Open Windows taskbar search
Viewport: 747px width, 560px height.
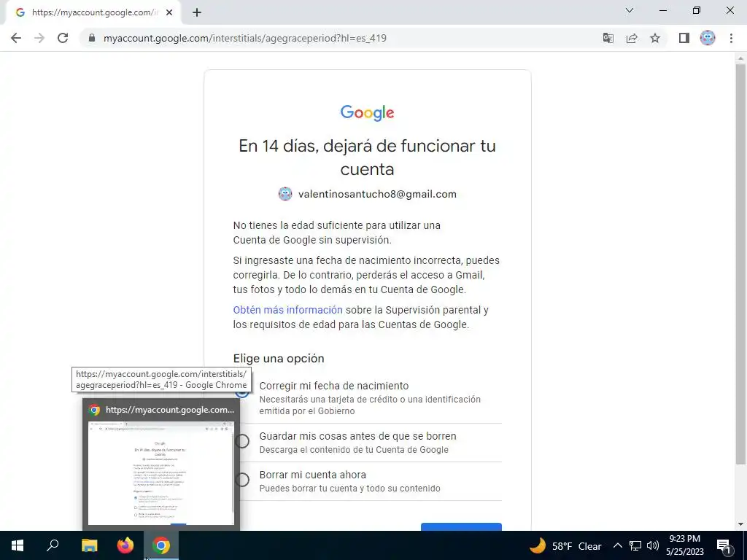click(53, 545)
